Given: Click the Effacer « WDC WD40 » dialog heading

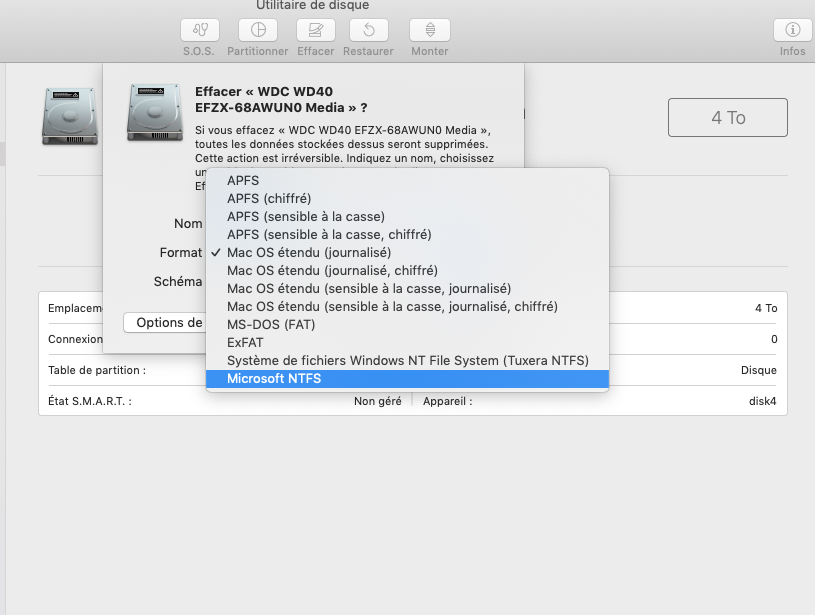Looking at the screenshot, I should [x=281, y=99].
